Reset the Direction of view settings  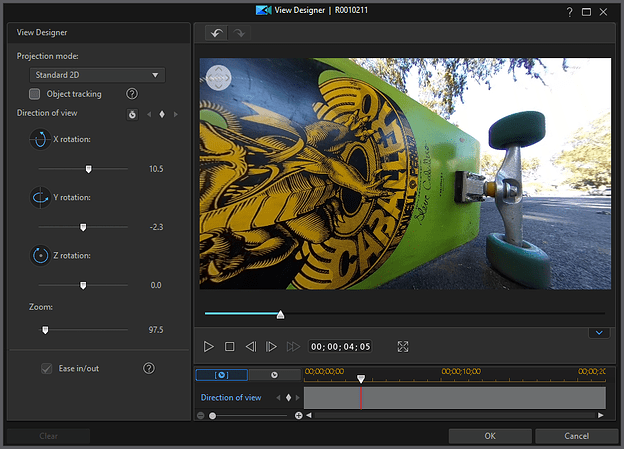pyautogui.click(x=132, y=115)
